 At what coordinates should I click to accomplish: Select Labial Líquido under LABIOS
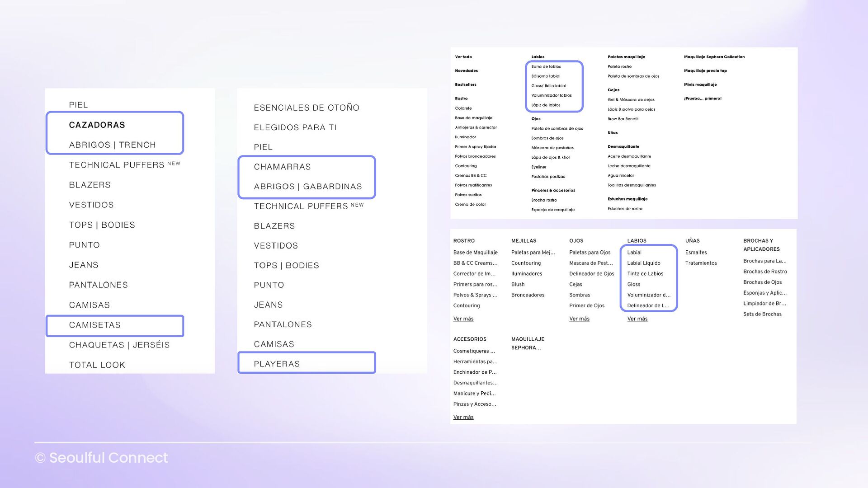click(643, 263)
